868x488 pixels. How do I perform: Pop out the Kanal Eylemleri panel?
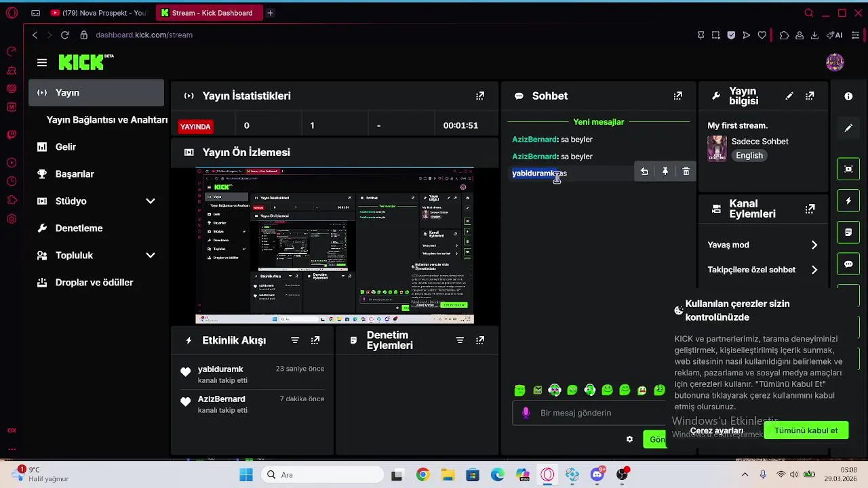point(810,209)
